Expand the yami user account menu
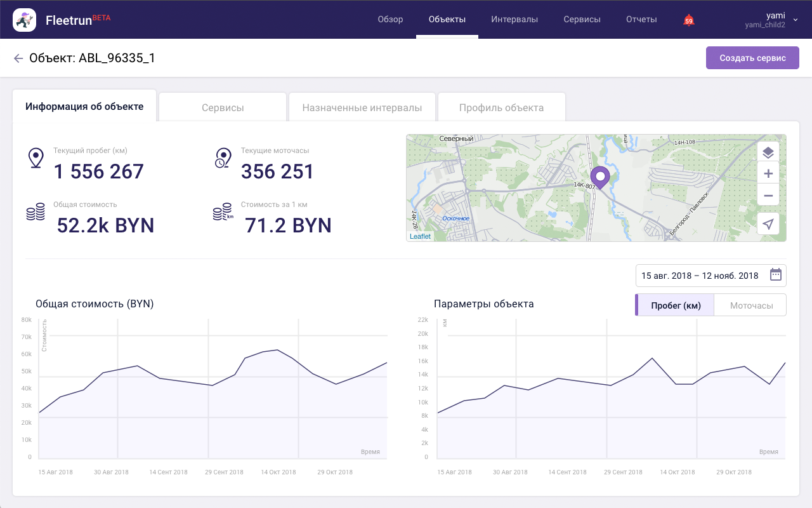This screenshot has width=812, height=508. pyautogui.click(x=795, y=20)
